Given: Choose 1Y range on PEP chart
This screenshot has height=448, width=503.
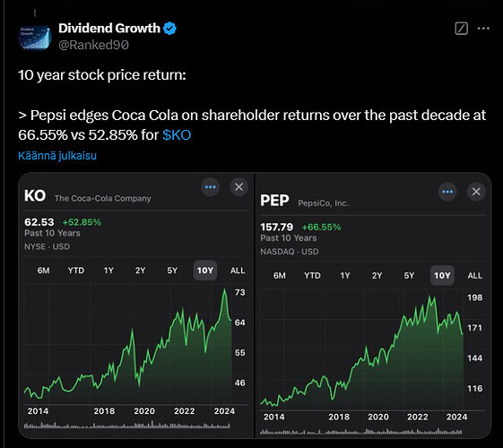Looking at the screenshot, I should 345,276.
